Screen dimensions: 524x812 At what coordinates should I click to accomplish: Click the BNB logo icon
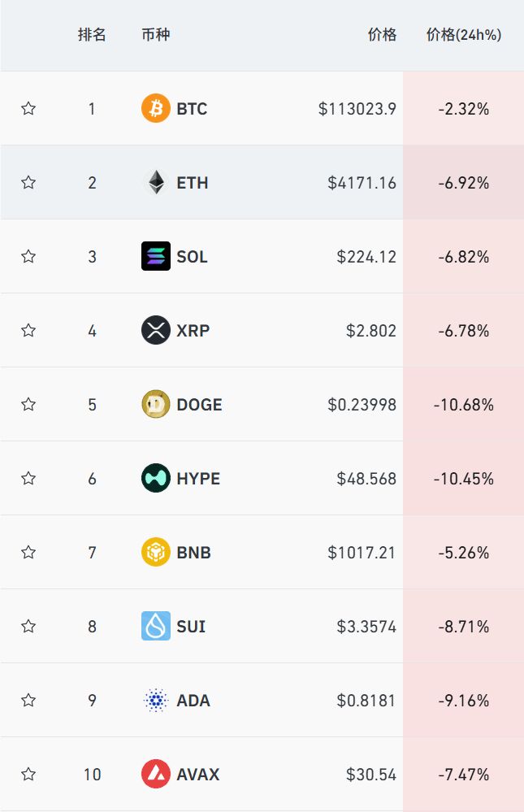(156, 552)
